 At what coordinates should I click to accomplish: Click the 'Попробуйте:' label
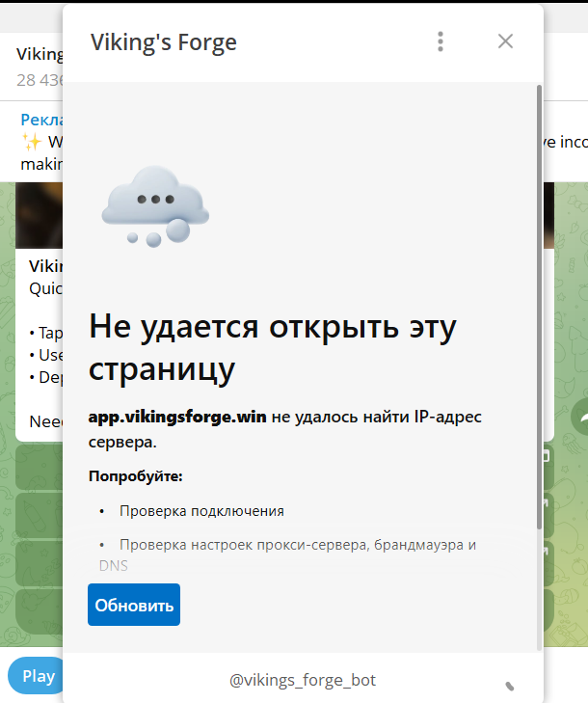(x=135, y=476)
